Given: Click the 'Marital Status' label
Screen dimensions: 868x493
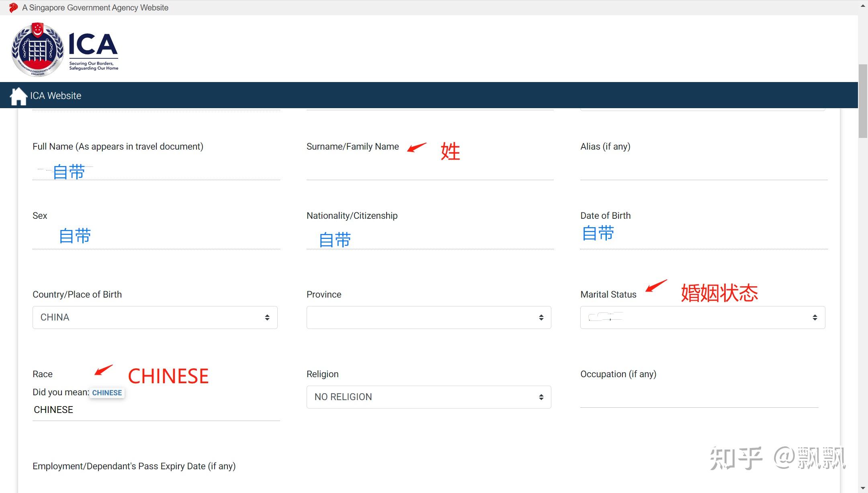Looking at the screenshot, I should 608,294.
